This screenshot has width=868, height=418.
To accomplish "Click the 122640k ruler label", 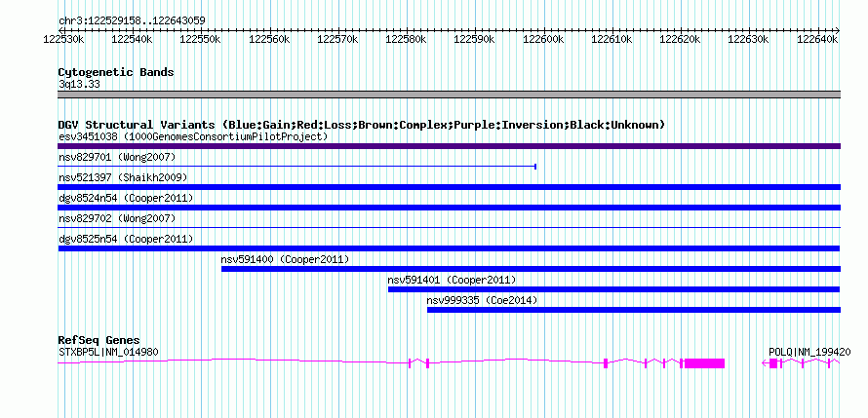I will coord(817,39).
